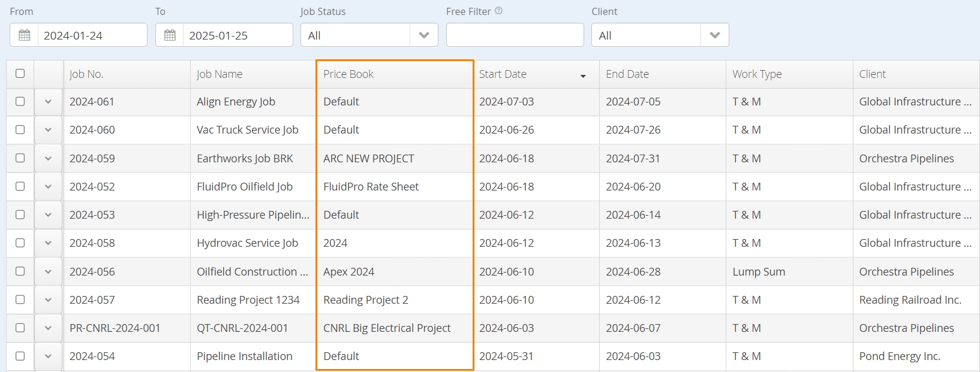Check the box for job 2024-052
980x372 pixels.
(x=20, y=186)
